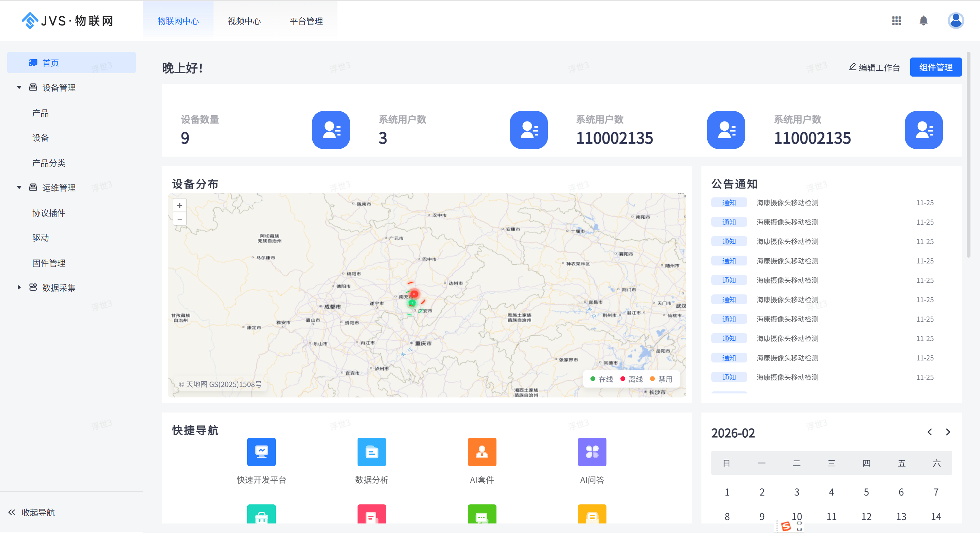
Task: Click the 编辑工作台 link
Action: [x=875, y=67]
